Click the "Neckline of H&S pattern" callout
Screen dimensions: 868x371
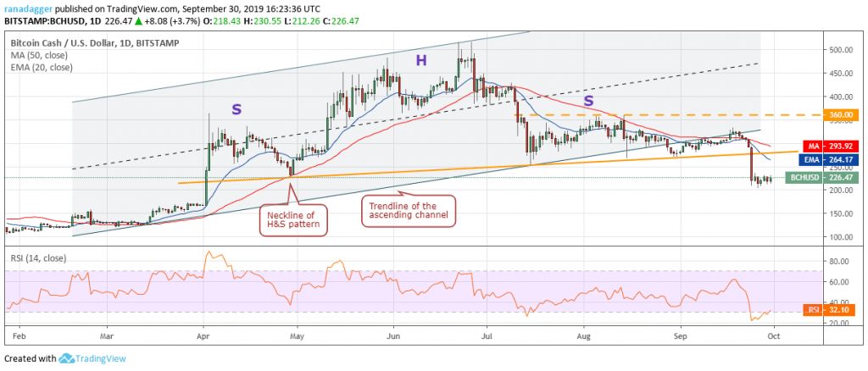point(292,219)
